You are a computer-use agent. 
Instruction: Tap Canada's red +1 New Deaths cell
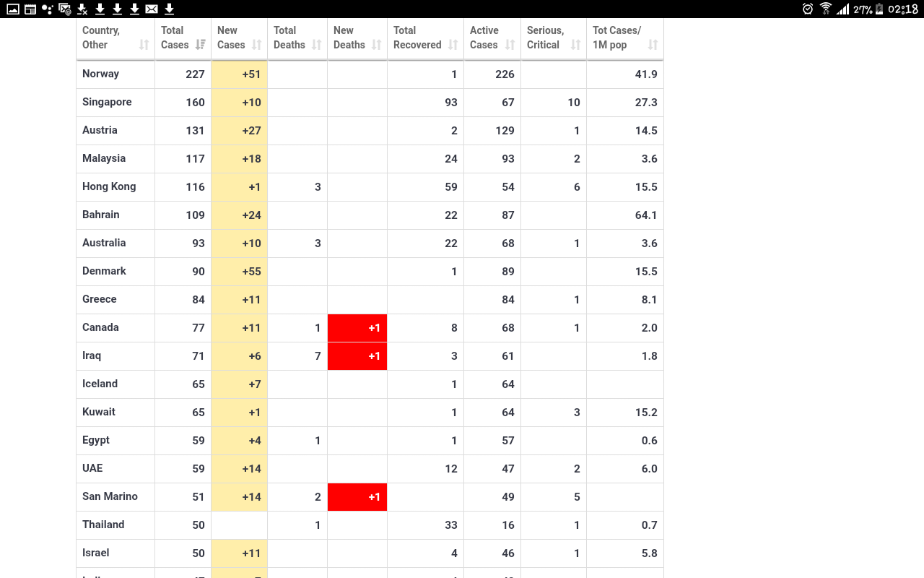click(x=357, y=328)
